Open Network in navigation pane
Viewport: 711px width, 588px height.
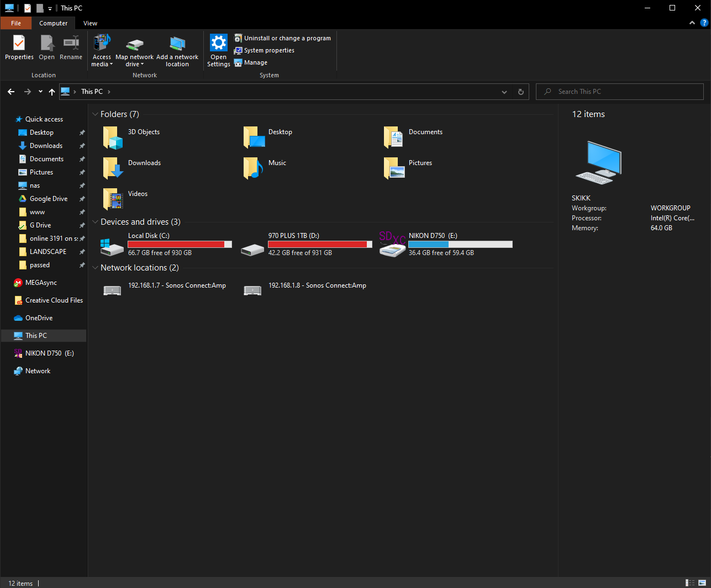click(38, 371)
